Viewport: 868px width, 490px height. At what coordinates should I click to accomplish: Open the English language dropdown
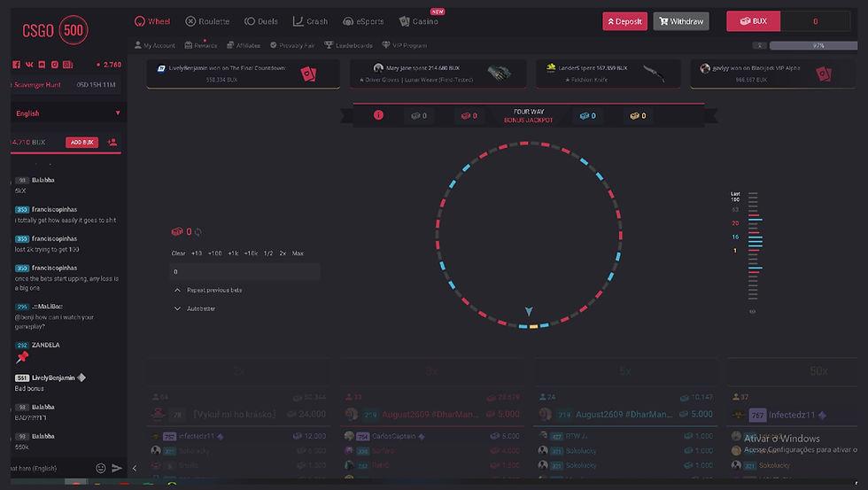[68, 113]
